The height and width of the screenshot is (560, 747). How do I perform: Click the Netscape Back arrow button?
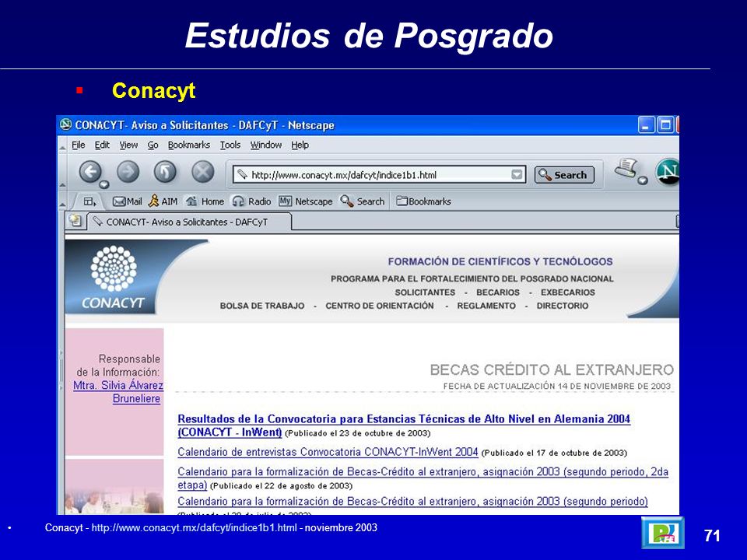[x=90, y=173]
